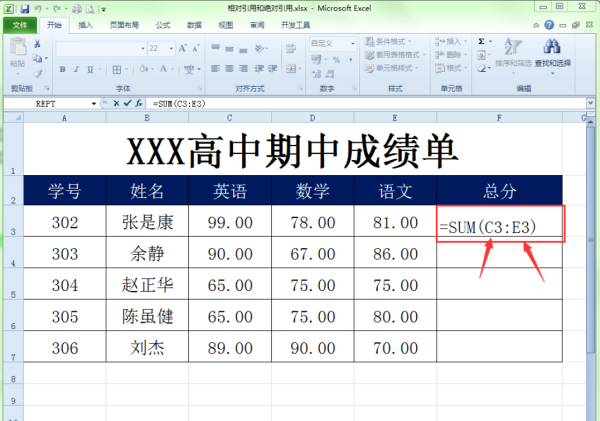Click the fill color paint bucket
600x421 pixels.
[144, 69]
